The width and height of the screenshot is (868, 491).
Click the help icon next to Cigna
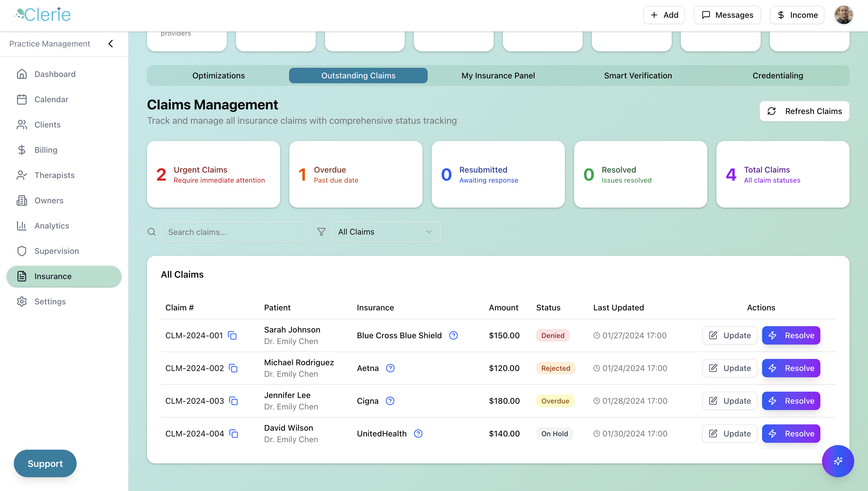390,401
